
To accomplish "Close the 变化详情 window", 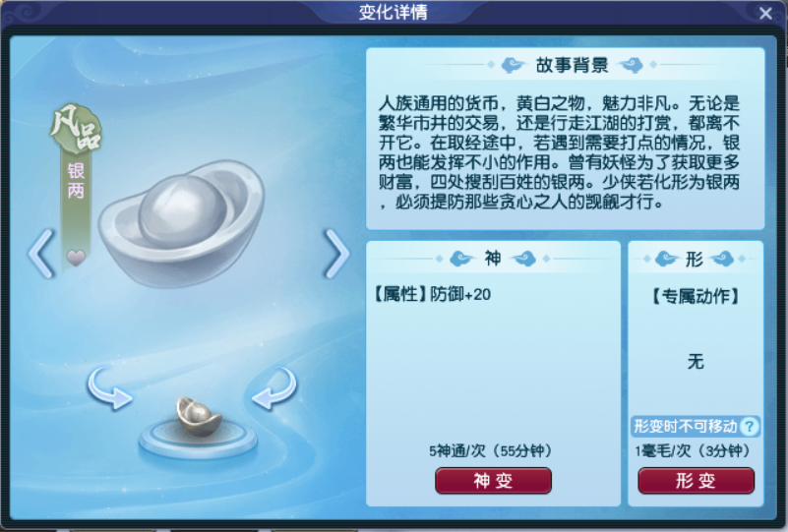I will [x=765, y=13].
